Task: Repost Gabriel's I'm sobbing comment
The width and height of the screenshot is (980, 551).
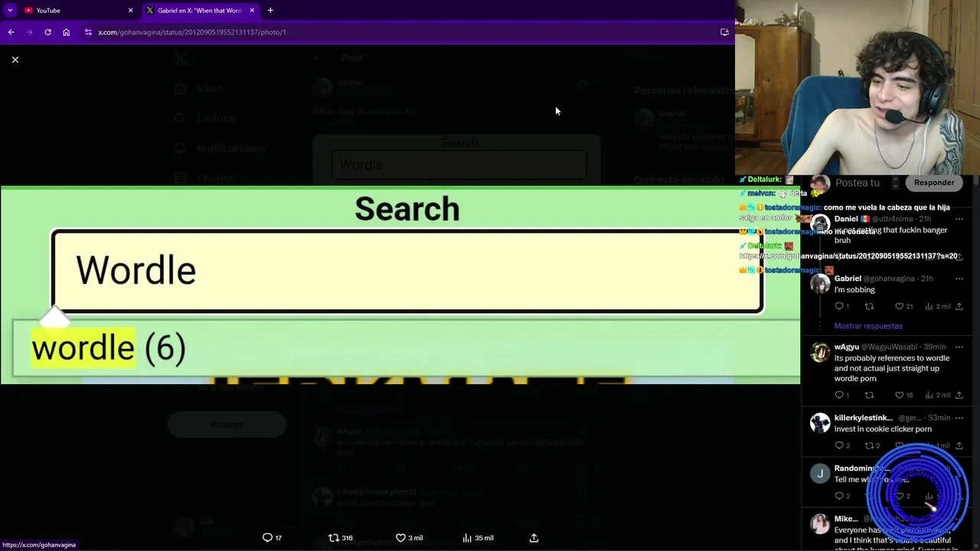Action: 869,306
